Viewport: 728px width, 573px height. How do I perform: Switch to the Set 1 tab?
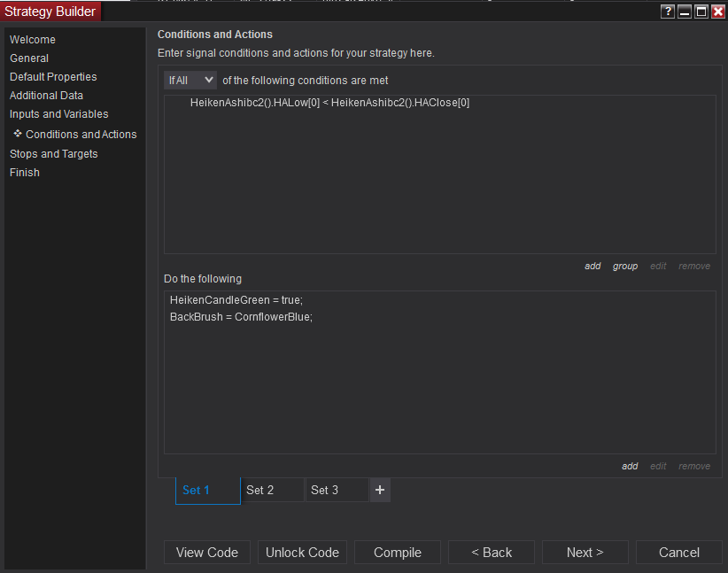point(208,491)
